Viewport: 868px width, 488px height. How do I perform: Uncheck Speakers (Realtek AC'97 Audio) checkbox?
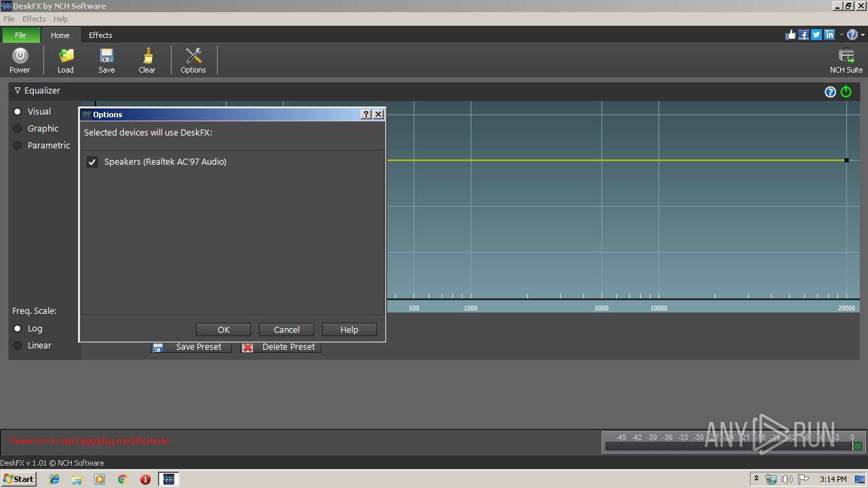pos(92,162)
